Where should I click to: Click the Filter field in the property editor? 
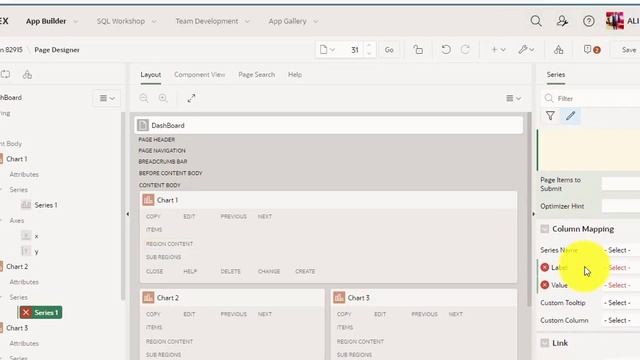tap(591, 98)
